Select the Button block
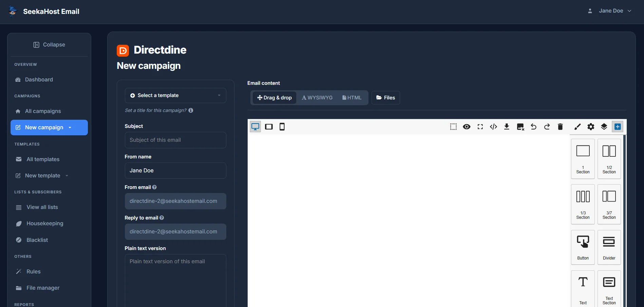 [x=583, y=247]
